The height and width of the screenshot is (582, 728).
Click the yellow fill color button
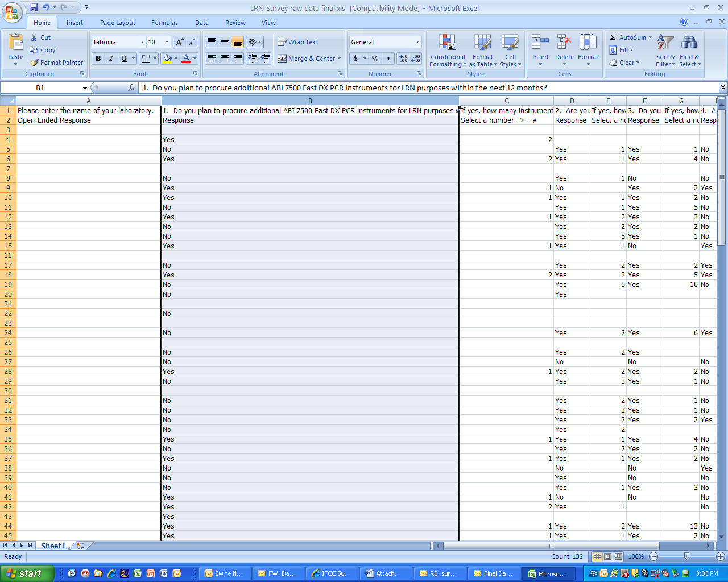(x=167, y=59)
